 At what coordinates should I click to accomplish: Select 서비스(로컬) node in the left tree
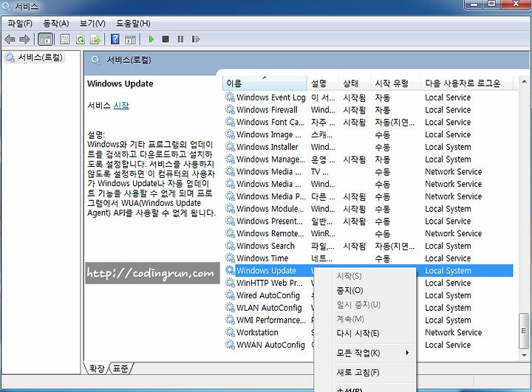(x=41, y=58)
